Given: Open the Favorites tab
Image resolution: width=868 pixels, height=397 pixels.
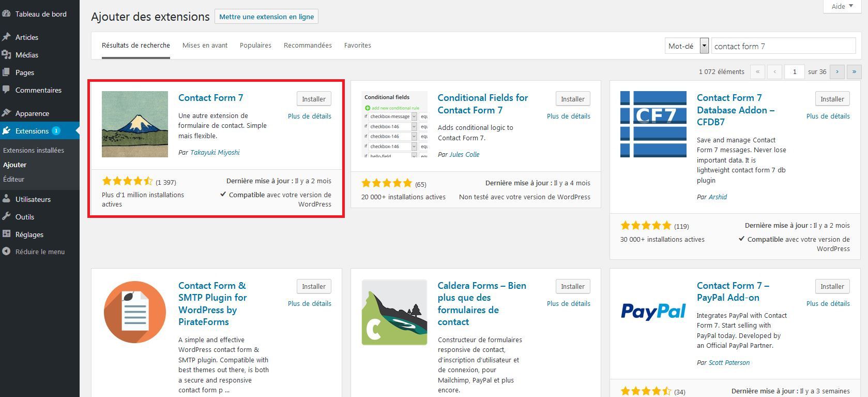Looking at the screenshot, I should 358,46.
